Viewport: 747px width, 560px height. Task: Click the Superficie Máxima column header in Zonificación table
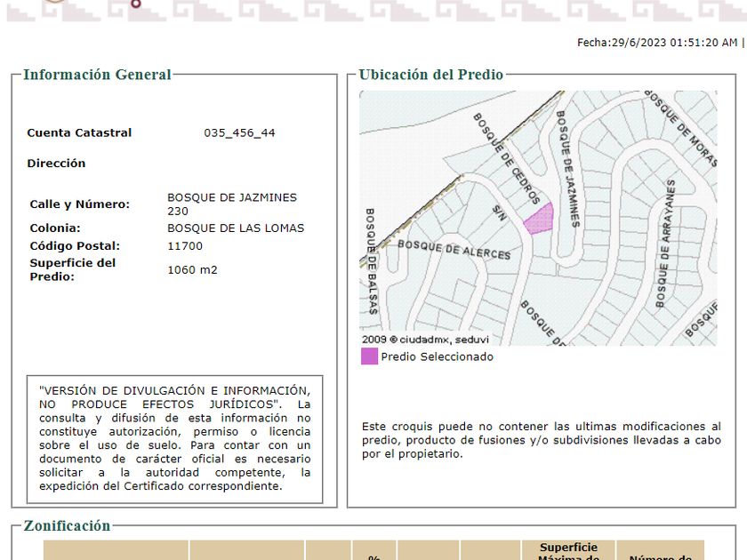point(568,552)
